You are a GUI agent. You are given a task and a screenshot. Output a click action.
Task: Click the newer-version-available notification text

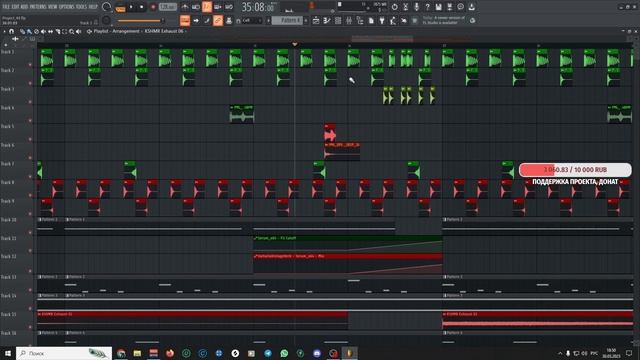(444, 20)
